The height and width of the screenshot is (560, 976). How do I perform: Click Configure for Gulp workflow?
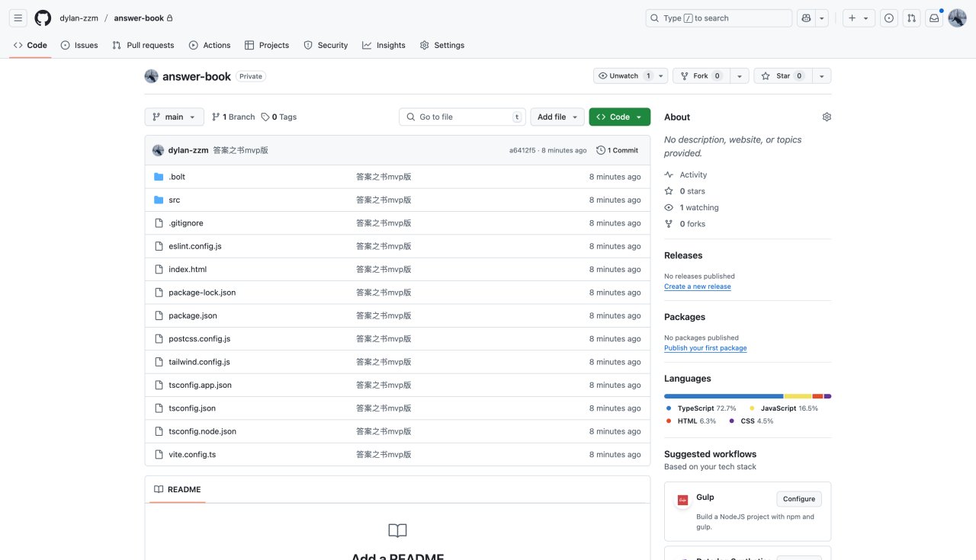(798, 499)
